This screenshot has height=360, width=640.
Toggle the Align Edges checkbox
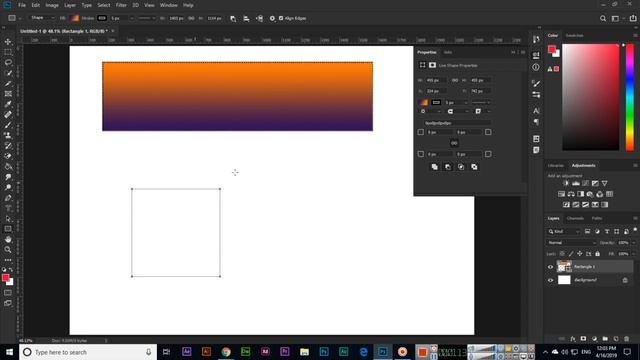click(x=281, y=18)
